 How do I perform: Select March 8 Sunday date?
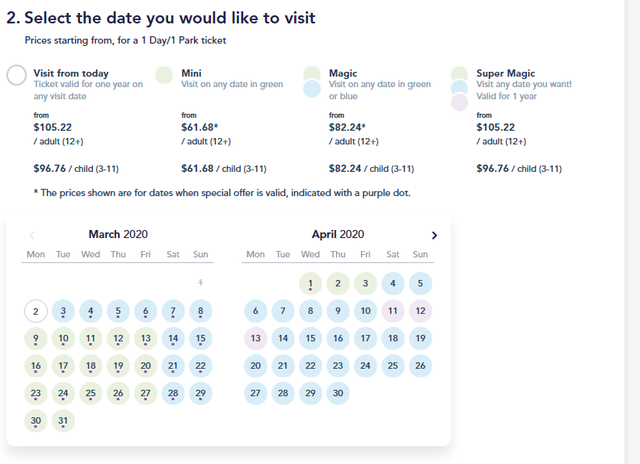click(200, 311)
